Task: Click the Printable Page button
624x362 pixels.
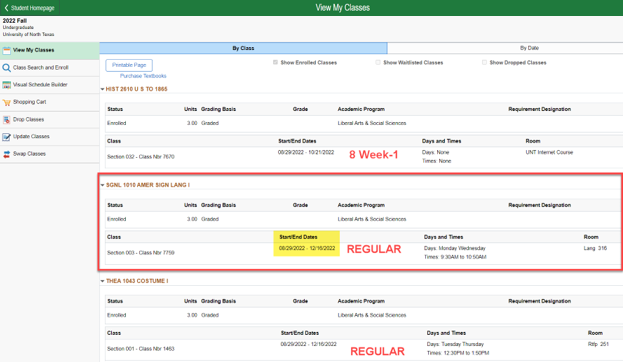Action: tap(129, 65)
